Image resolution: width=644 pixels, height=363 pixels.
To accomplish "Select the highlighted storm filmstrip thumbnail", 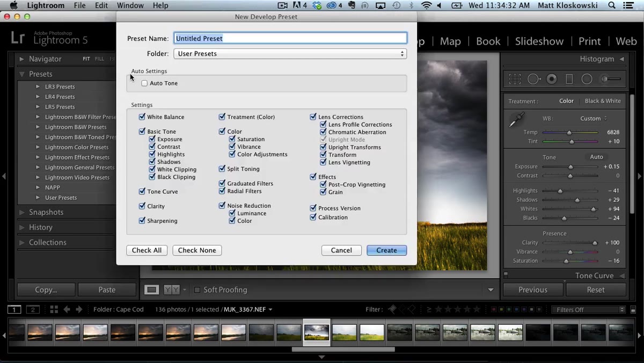I will (x=317, y=332).
